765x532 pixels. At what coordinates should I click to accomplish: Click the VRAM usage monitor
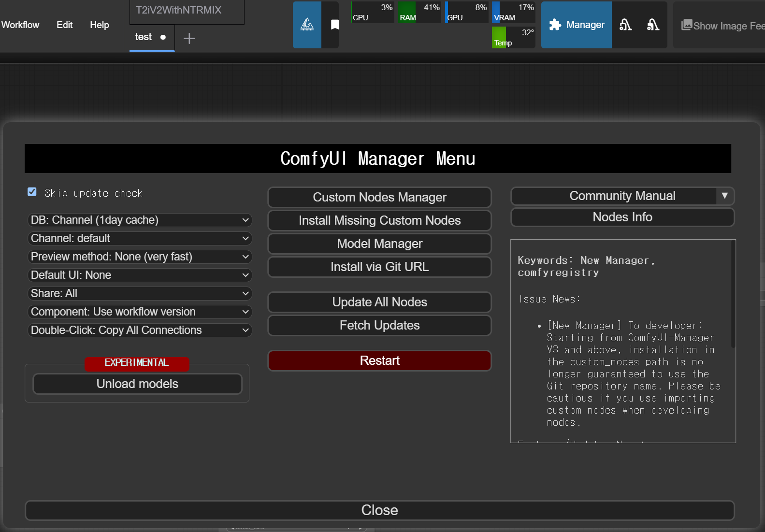coord(514,13)
